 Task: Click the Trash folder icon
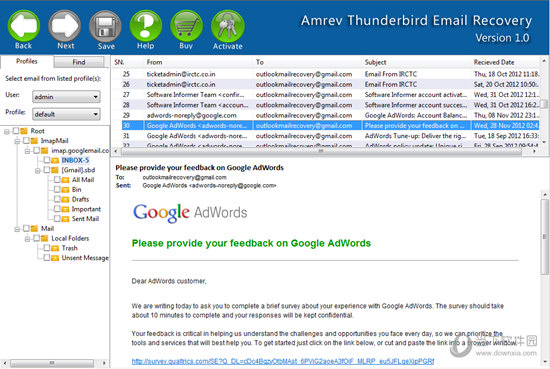pyautogui.click(x=55, y=248)
